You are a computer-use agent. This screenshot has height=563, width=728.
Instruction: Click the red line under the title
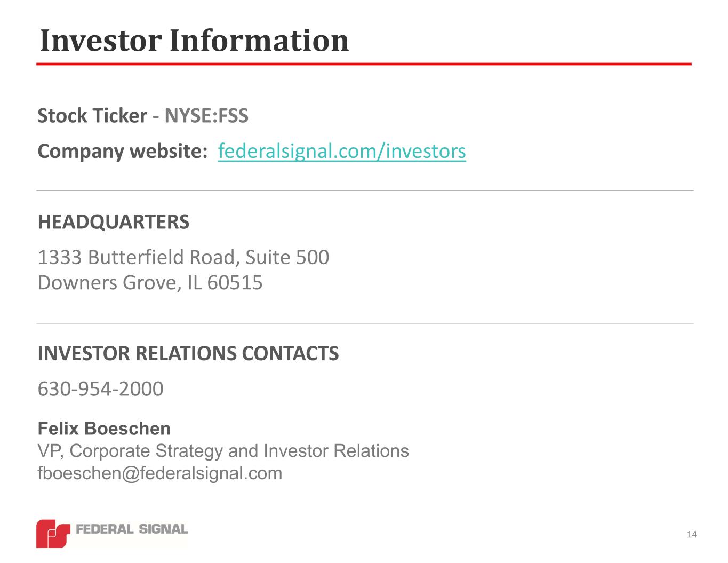[364, 64]
